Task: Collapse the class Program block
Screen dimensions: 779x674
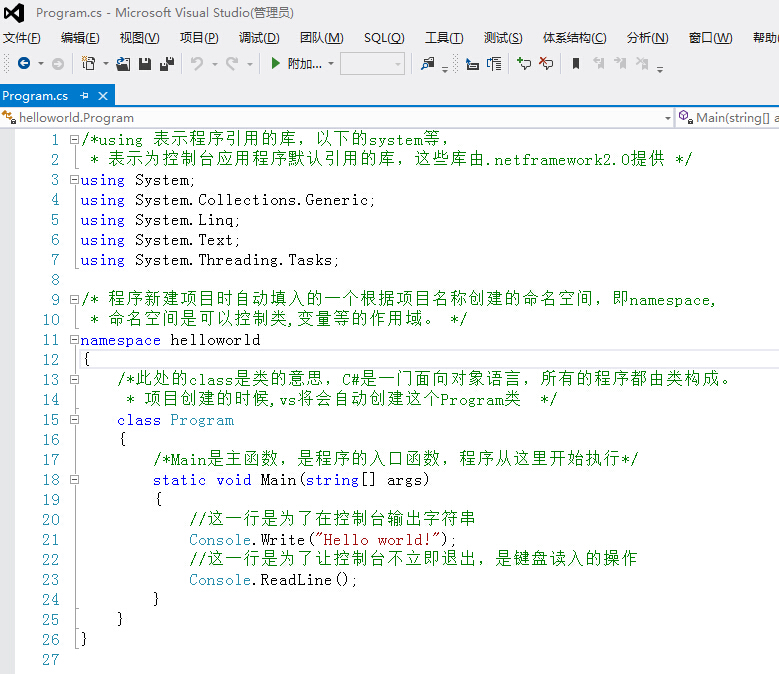Action: (x=74, y=420)
